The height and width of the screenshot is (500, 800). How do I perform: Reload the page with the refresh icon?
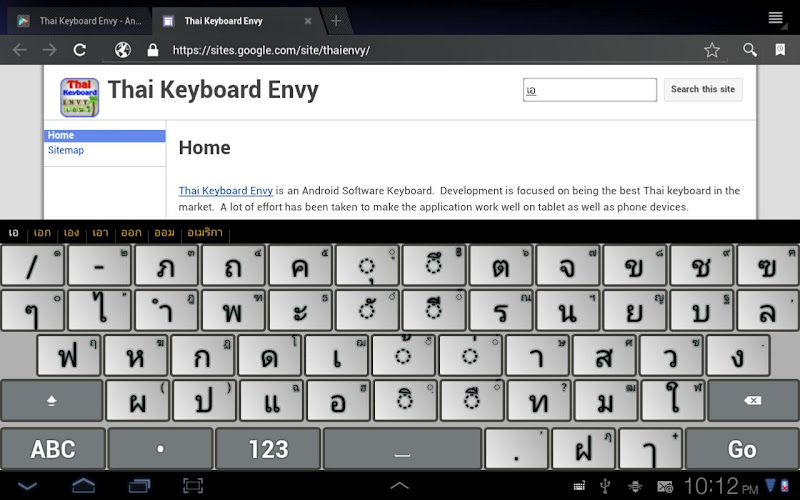[x=80, y=50]
